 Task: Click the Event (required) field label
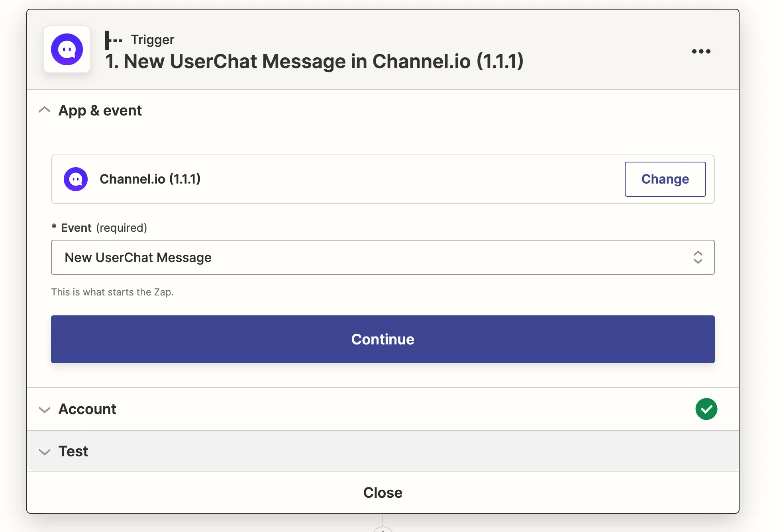(104, 228)
